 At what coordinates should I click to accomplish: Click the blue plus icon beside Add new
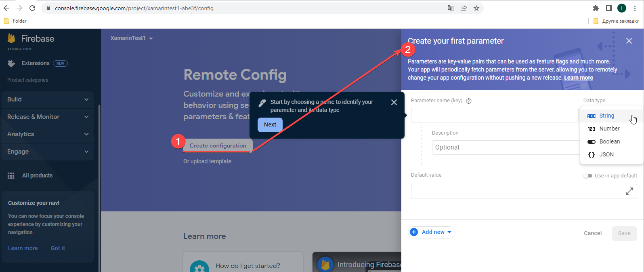point(414,232)
